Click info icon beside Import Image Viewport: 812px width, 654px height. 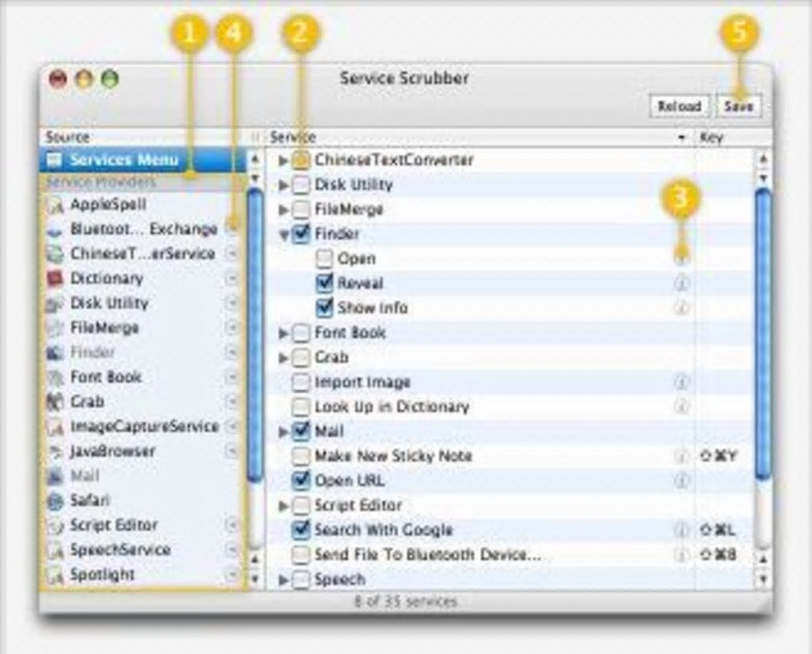(681, 383)
